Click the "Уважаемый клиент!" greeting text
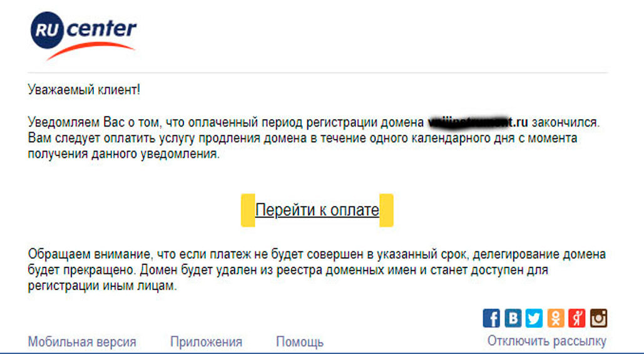Screen dimensions: 644x354 point(84,90)
